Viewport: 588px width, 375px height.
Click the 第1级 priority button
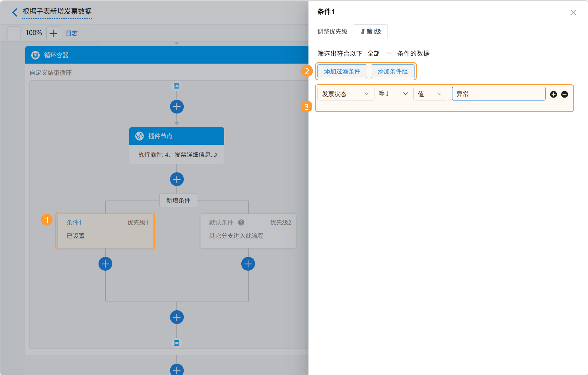coord(370,32)
